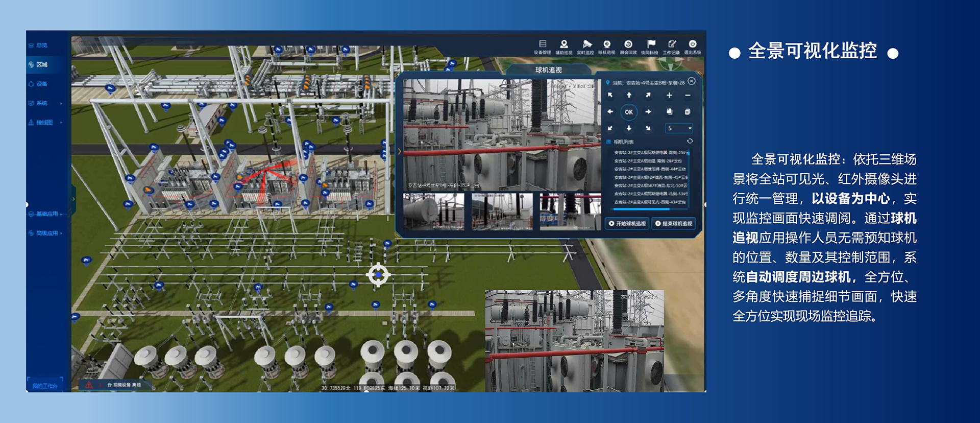Open 设备管理 in the top toolbar
The height and width of the screenshot is (423, 980).
[542, 45]
